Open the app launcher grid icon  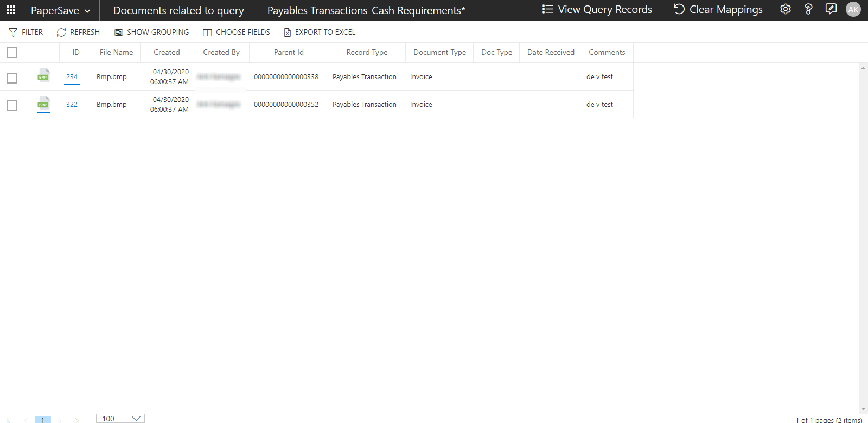tap(11, 10)
